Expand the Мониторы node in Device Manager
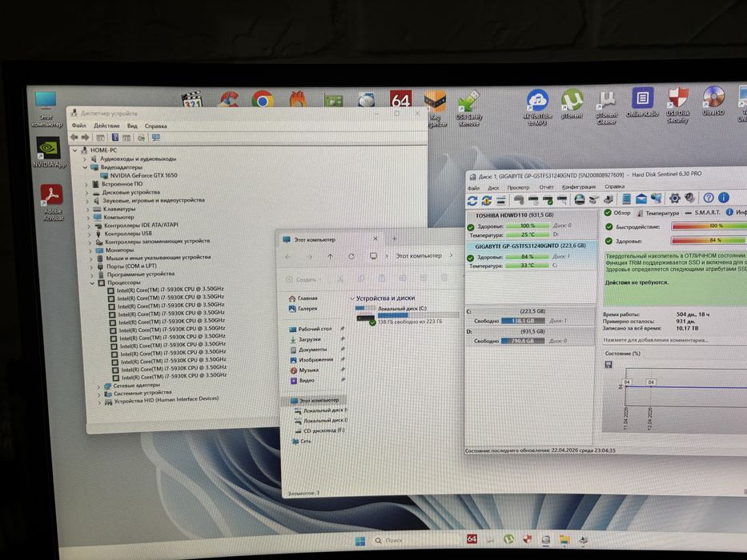747x560 pixels. [90, 250]
